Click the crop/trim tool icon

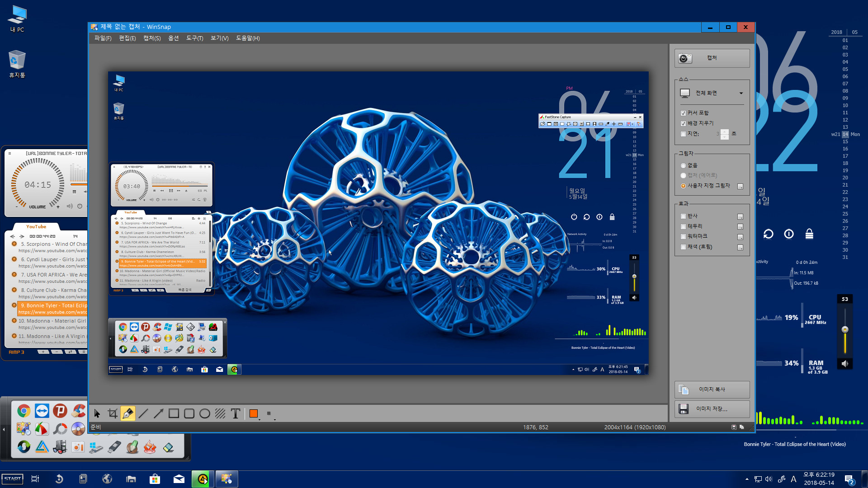click(x=112, y=413)
